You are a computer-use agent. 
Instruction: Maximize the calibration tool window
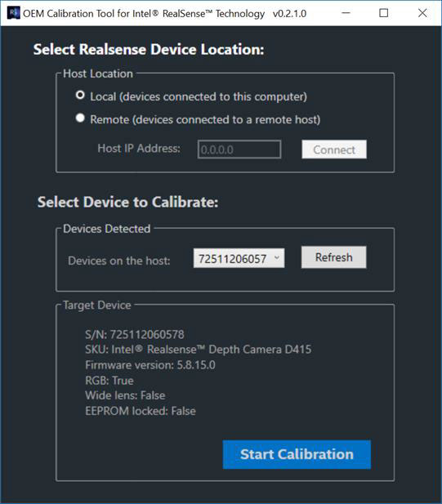pos(383,13)
